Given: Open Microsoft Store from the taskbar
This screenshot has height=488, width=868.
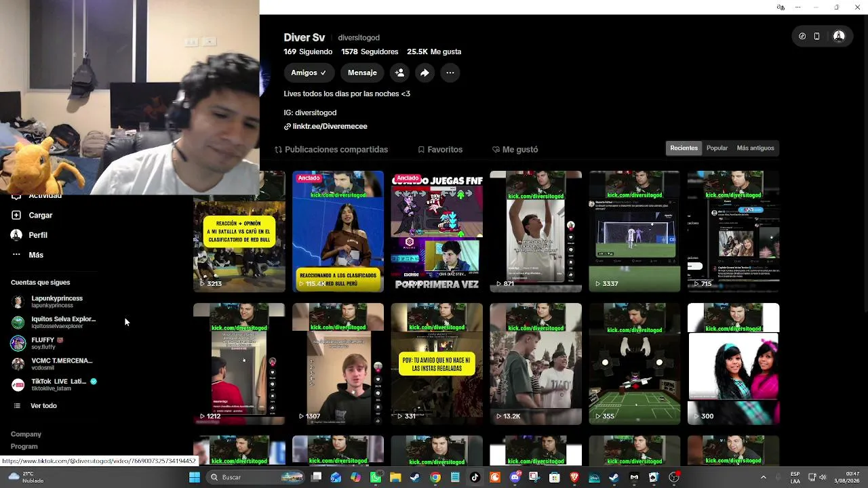Looking at the screenshot, I should click(x=554, y=477).
